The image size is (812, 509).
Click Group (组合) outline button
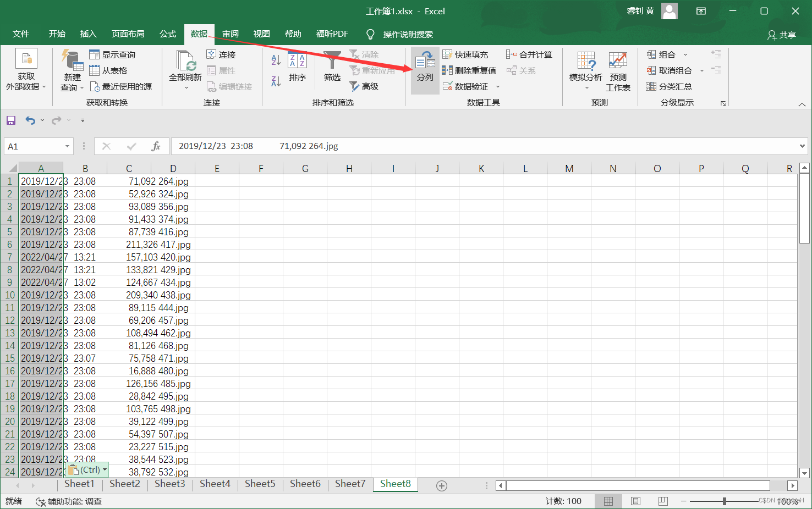[x=661, y=54]
